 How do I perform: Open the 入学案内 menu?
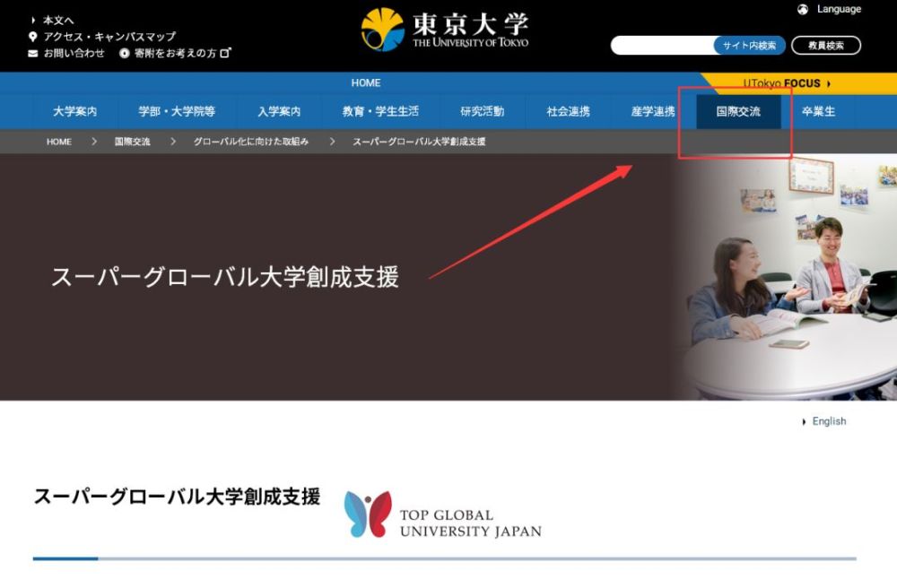tap(279, 111)
